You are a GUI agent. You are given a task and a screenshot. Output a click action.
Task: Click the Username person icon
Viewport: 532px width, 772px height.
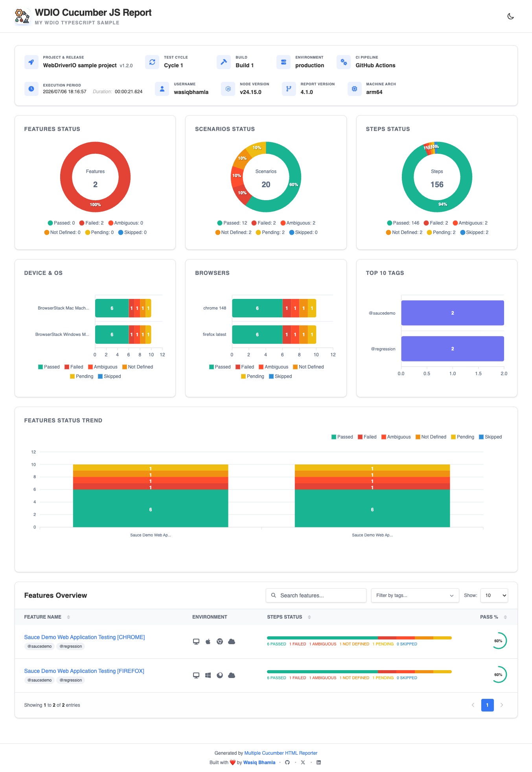click(162, 89)
